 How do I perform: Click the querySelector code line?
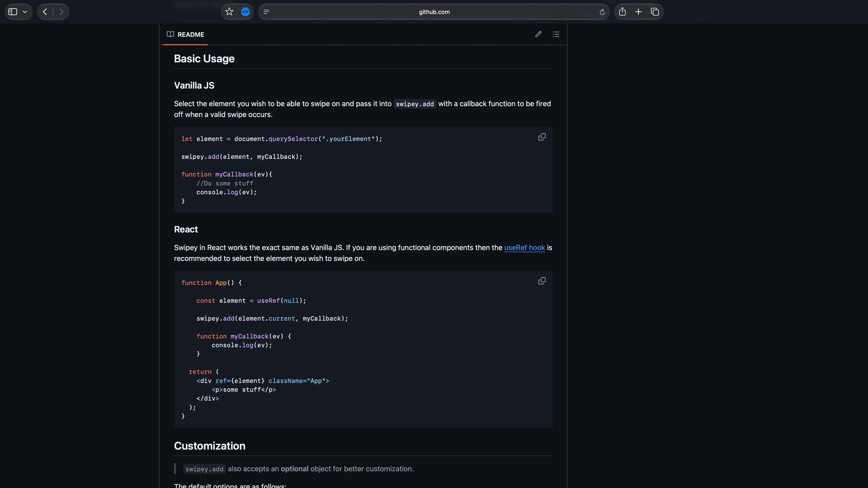click(x=282, y=139)
